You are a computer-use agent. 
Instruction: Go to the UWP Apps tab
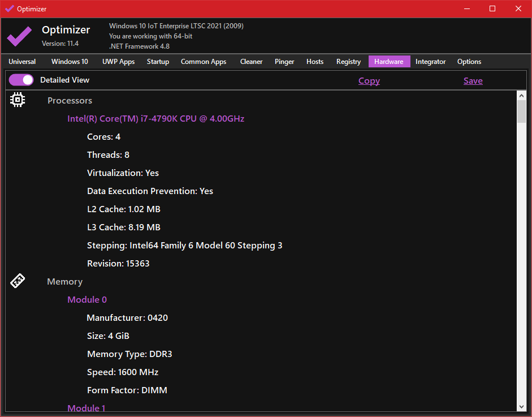(118, 62)
